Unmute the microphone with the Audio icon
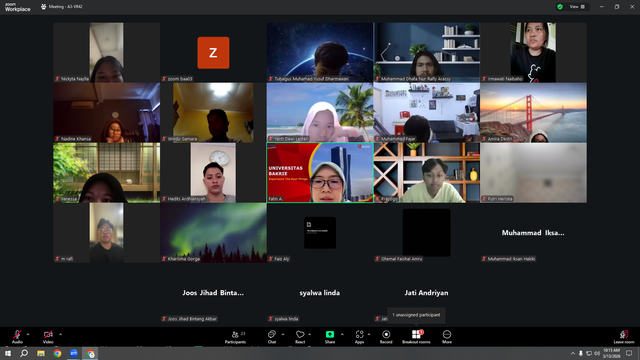Image resolution: width=640 pixels, height=360 pixels. pyautogui.click(x=17, y=337)
